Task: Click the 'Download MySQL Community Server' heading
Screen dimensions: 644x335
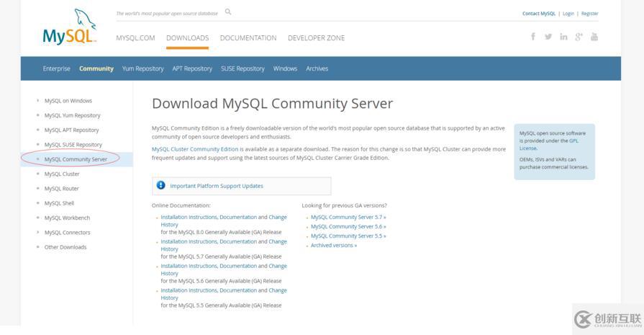Action: point(272,104)
